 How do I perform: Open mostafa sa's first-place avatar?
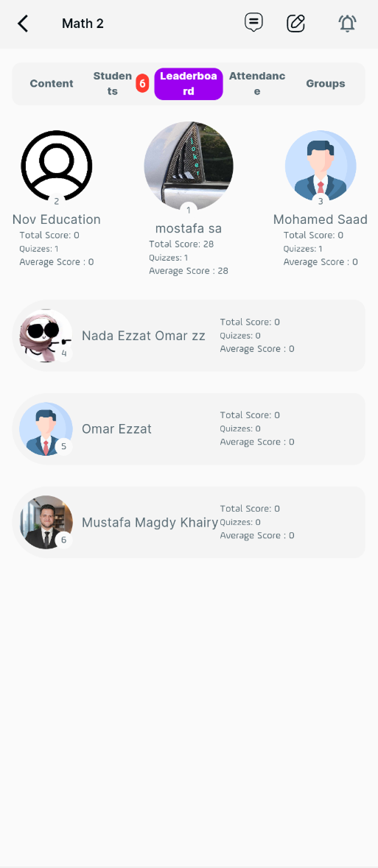pyautogui.click(x=189, y=166)
